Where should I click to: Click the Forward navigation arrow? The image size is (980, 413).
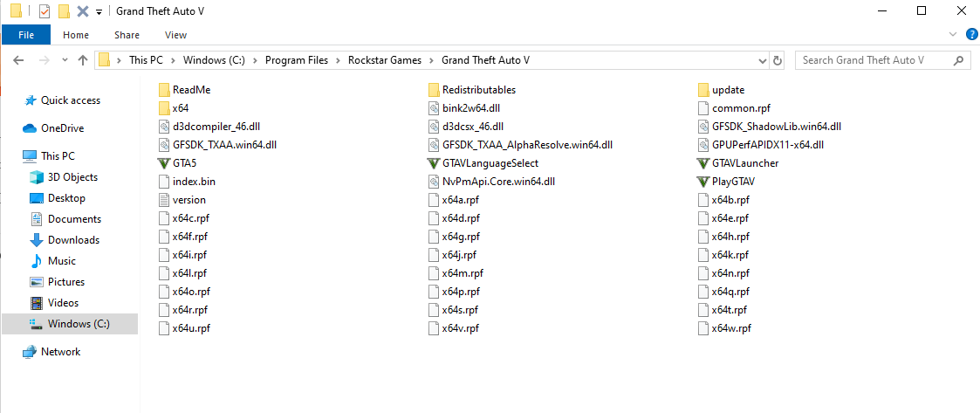pos(44,61)
